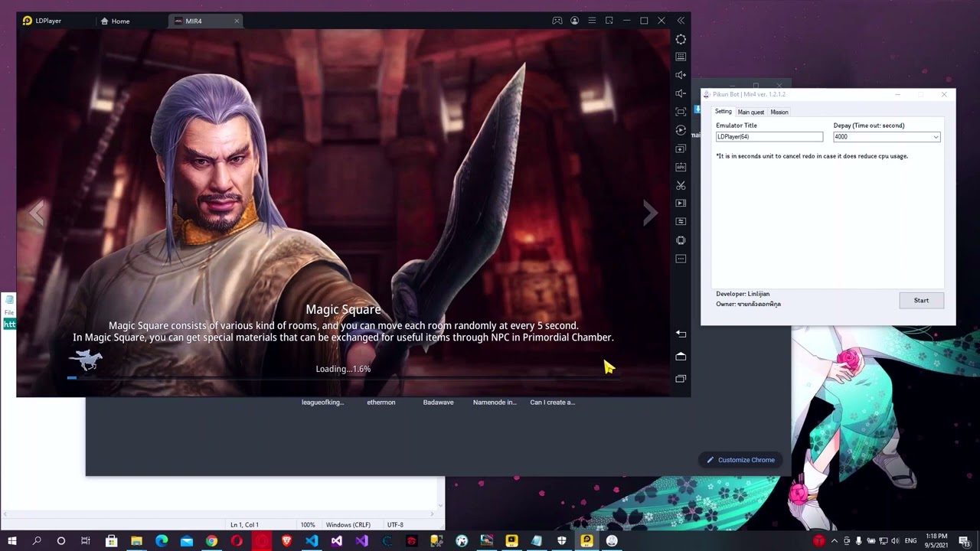Toggle LDPlayer fullscreen icon
The height and width of the screenshot is (551, 980).
681,112
